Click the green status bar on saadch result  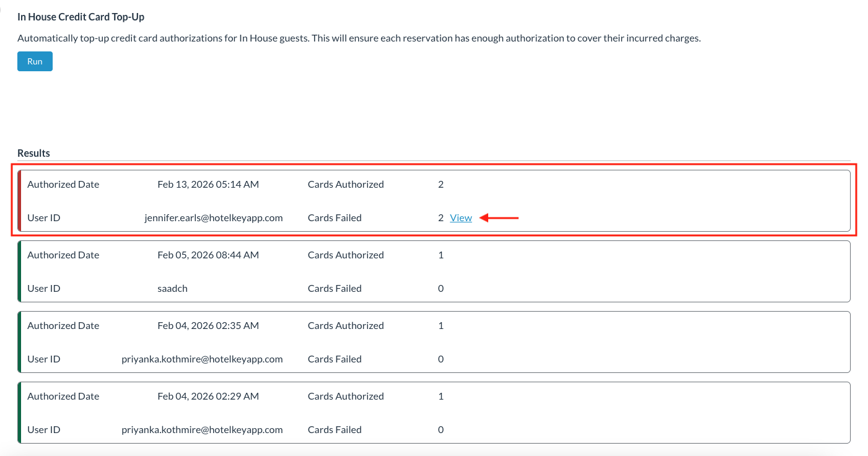click(19, 271)
